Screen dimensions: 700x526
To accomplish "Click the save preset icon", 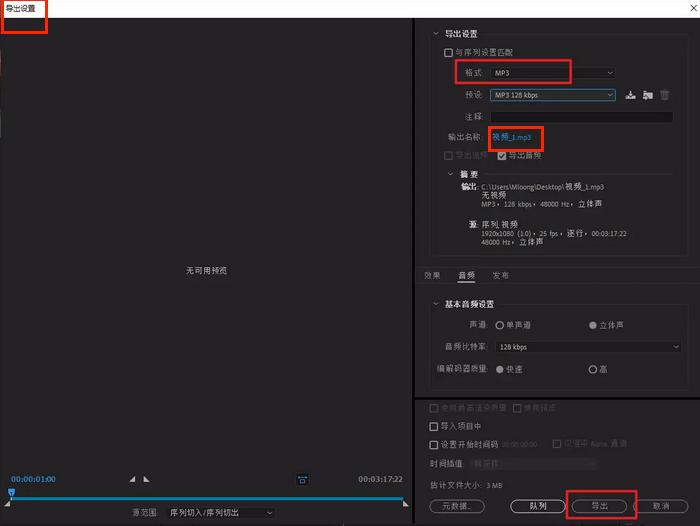I will point(630,95).
